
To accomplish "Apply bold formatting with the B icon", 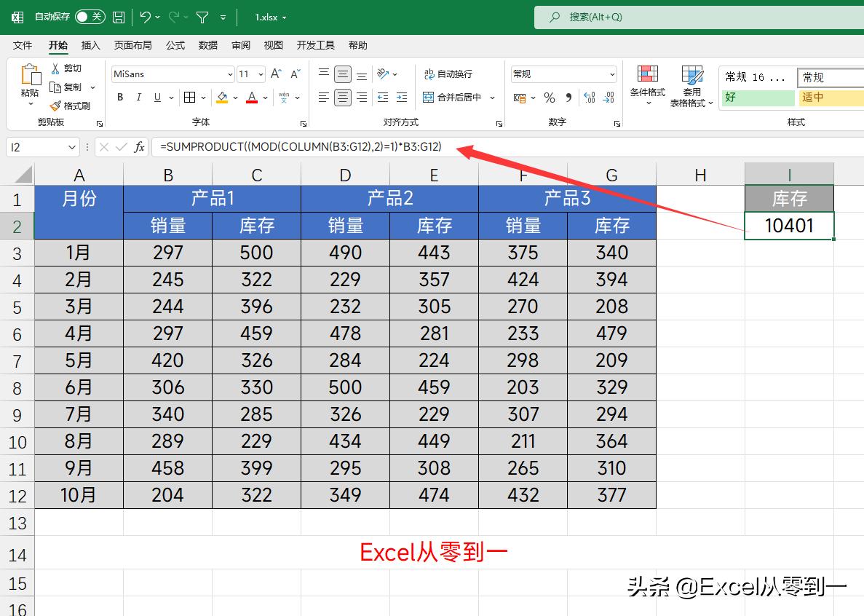I will pyautogui.click(x=119, y=97).
